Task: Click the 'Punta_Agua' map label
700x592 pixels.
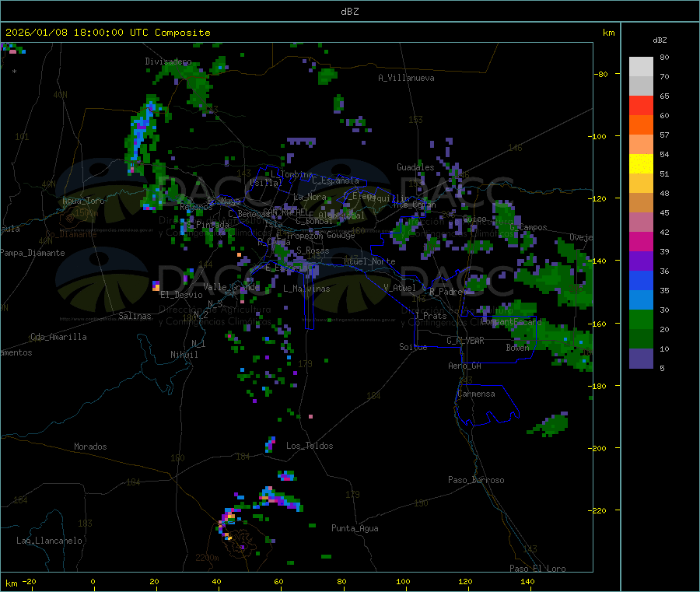Action: (x=355, y=528)
